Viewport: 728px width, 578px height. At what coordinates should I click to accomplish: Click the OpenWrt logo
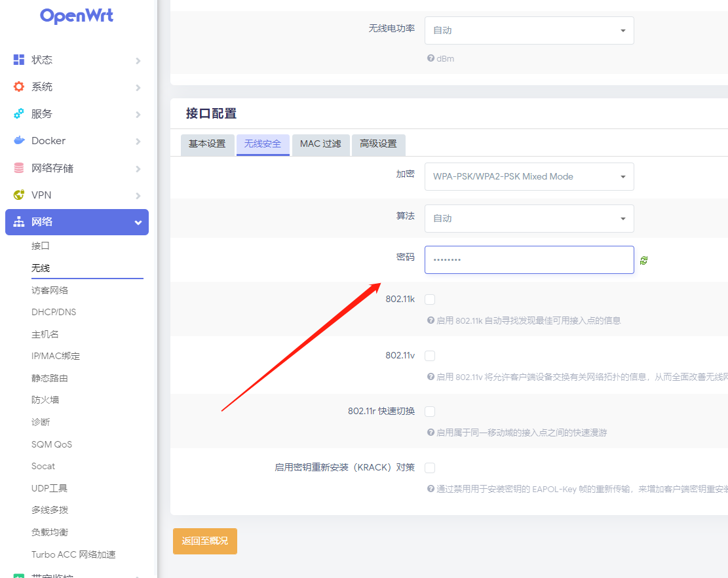click(x=77, y=16)
